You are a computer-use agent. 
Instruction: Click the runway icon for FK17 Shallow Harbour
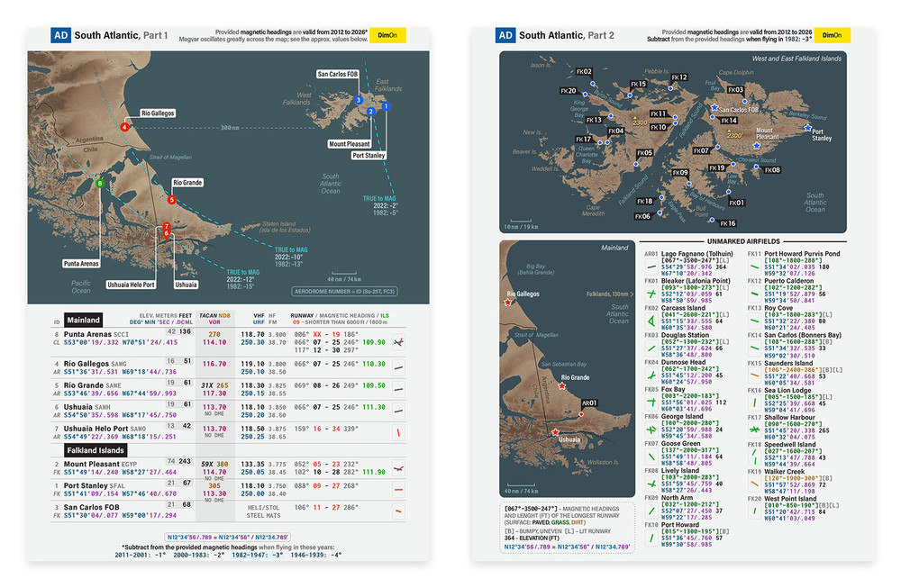coord(754,430)
